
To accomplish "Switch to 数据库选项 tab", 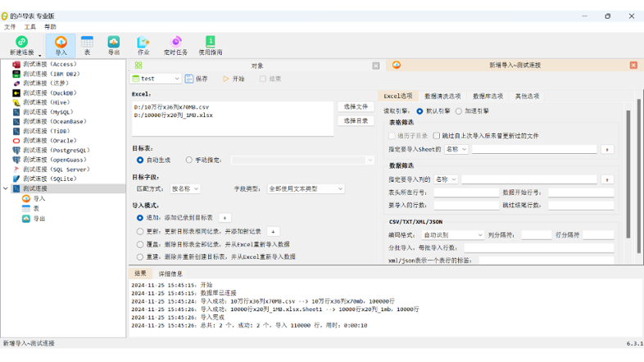I will (x=488, y=96).
